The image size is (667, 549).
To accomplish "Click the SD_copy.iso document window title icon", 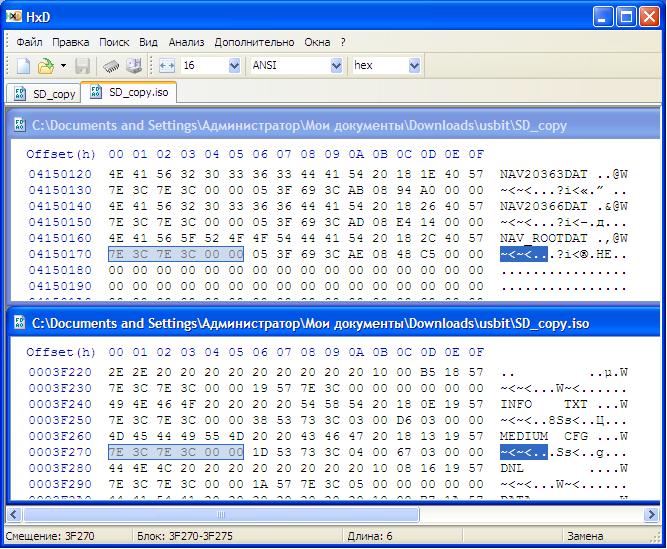I will coord(20,323).
